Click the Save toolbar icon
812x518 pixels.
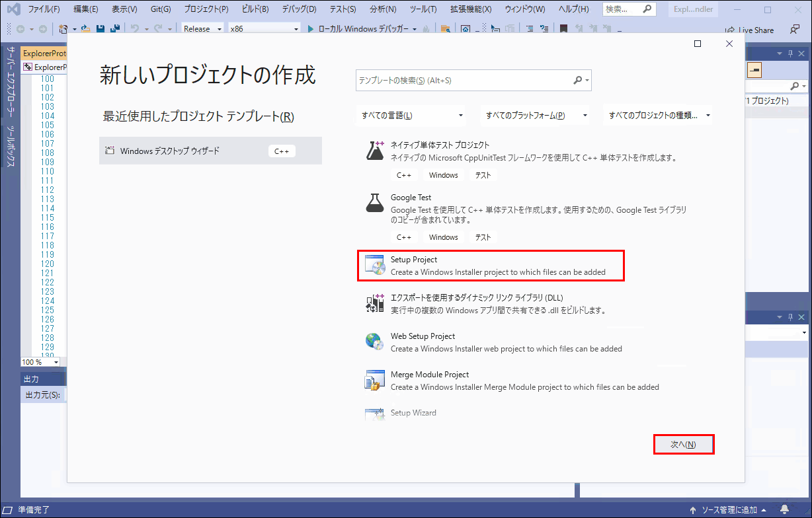pos(101,29)
